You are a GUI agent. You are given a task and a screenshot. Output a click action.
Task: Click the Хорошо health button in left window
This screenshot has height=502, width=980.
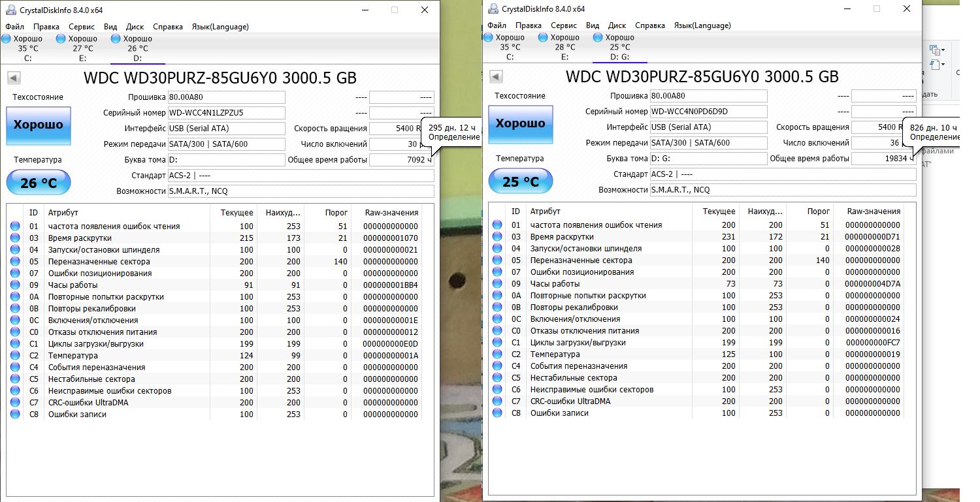click(39, 125)
